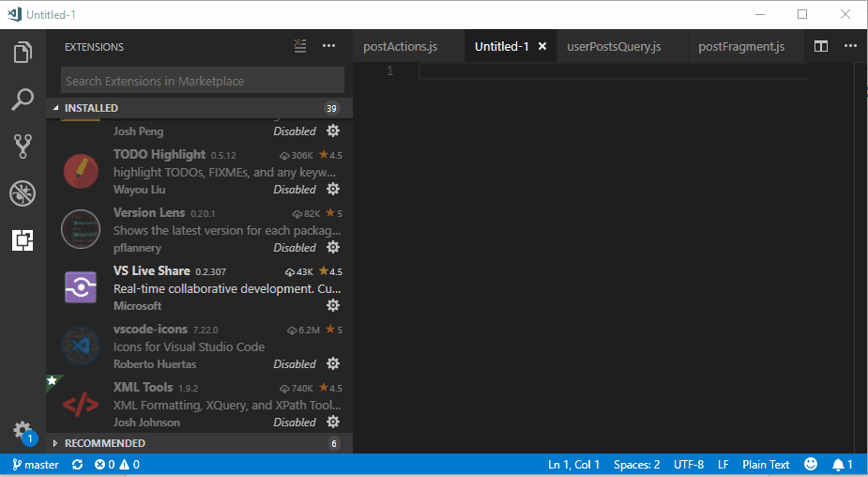Open Source Control view in activity bar
868x477 pixels.
23,146
